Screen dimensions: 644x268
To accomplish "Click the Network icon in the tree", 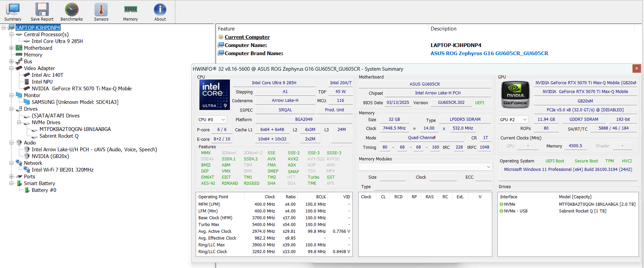I will click(x=19, y=163).
